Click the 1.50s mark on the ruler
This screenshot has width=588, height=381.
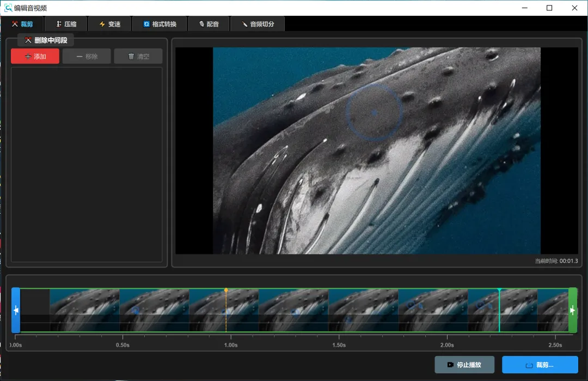click(x=339, y=345)
